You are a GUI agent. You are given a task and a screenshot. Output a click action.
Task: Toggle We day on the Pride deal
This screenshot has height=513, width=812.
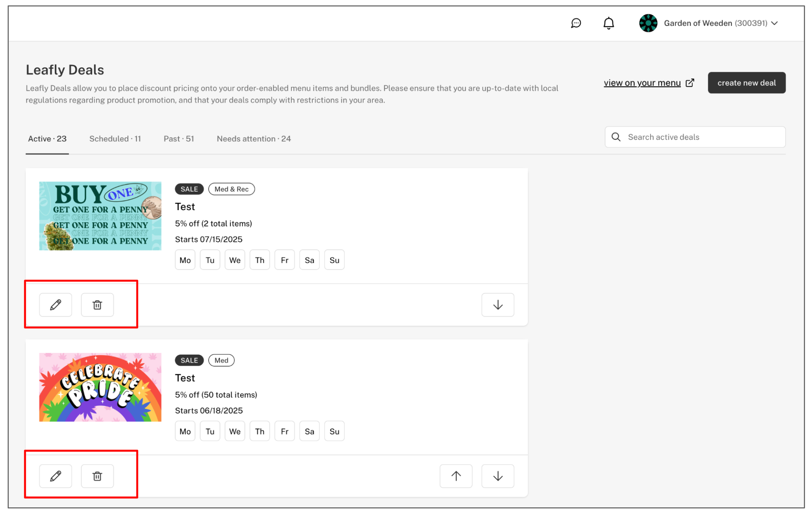pos(234,431)
